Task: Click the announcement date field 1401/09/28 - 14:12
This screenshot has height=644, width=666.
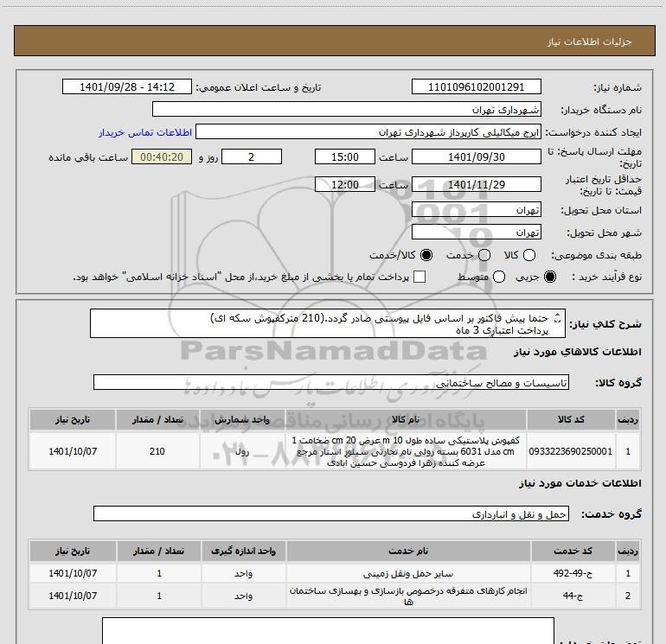Action: click(127, 86)
